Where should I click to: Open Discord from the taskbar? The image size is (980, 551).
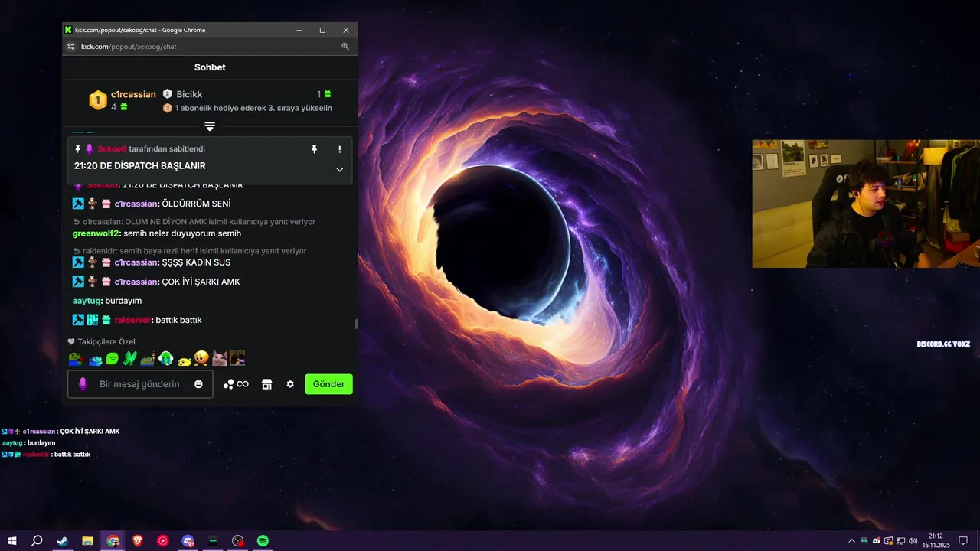click(188, 541)
